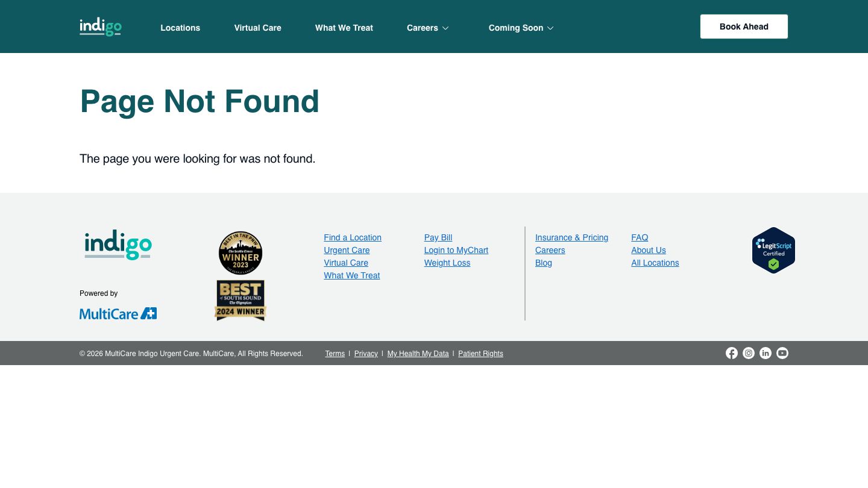Visit Insurance & Pricing link

pyautogui.click(x=571, y=237)
